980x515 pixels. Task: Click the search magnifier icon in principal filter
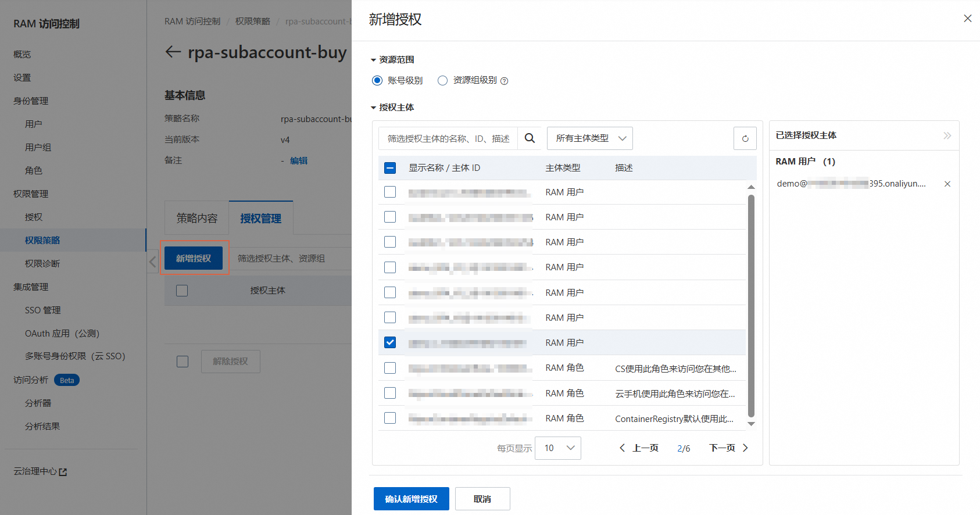[530, 138]
